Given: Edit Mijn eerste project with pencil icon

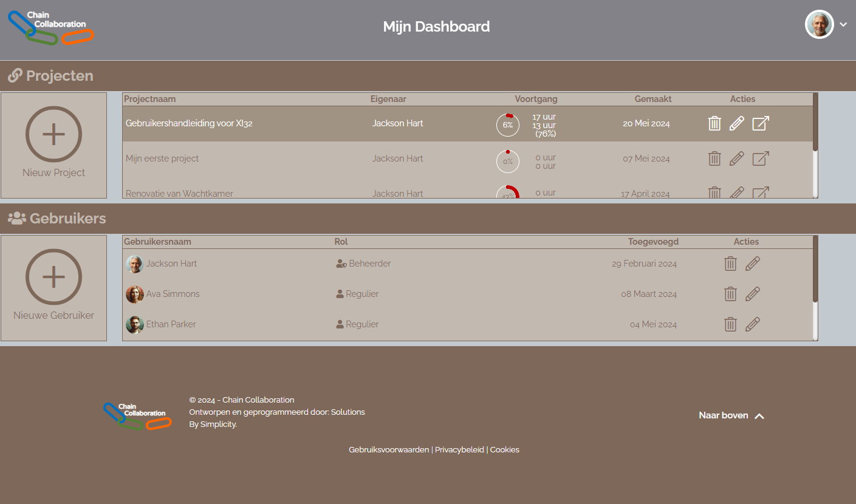Looking at the screenshot, I should coord(736,158).
